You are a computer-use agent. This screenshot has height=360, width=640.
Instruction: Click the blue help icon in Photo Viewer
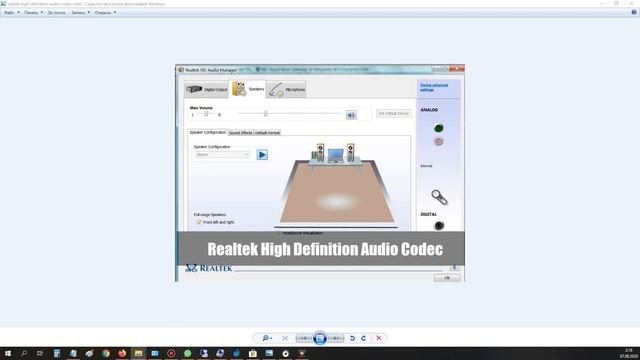pyautogui.click(x=634, y=12)
